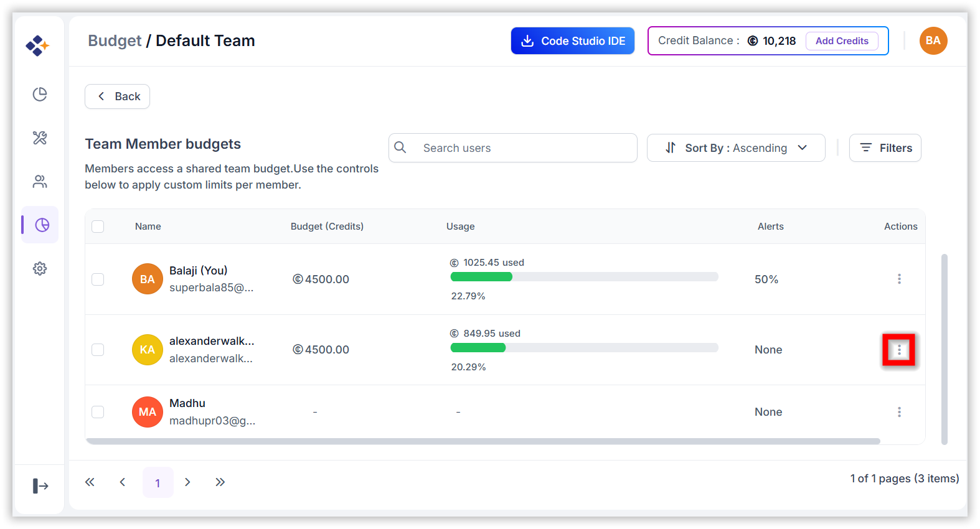This screenshot has width=980, height=529.
Task: Click the app logo in the sidebar
Action: coord(37,45)
